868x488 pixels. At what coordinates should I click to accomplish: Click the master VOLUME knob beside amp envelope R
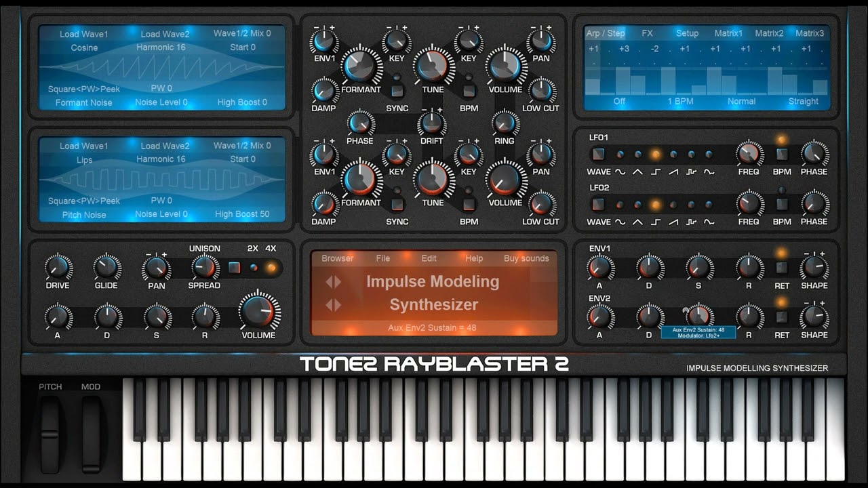(258, 312)
